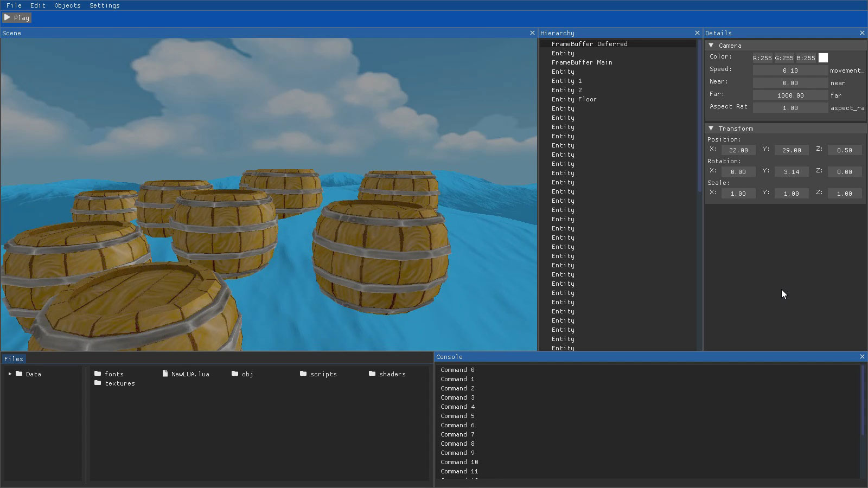Select Entity Floor in Hierarchy

pyautogui.click(x=574, y=99)
